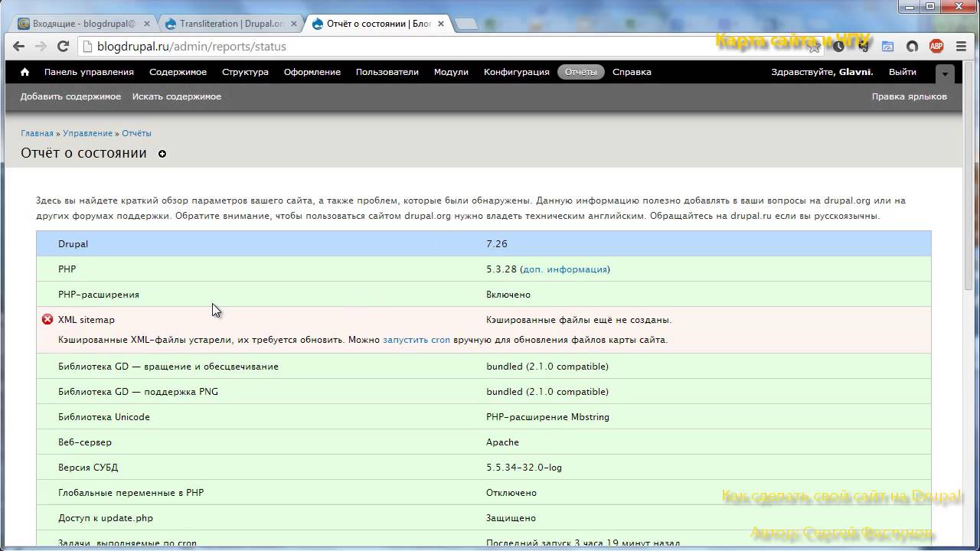The height and width of the screenshot is (551, 980).
Task: Go to the Отчёты breadcrumb link
Action: pyautogui.click(x=136, y=133)
